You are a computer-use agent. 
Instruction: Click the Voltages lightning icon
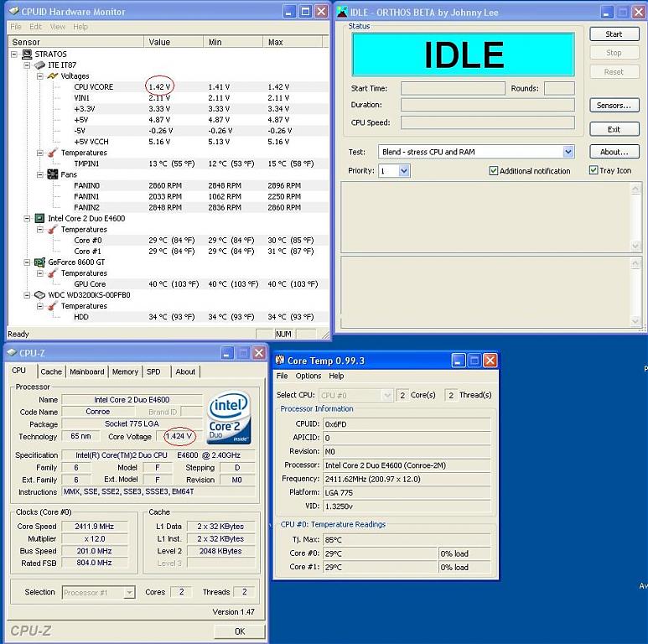click(53, 76)
